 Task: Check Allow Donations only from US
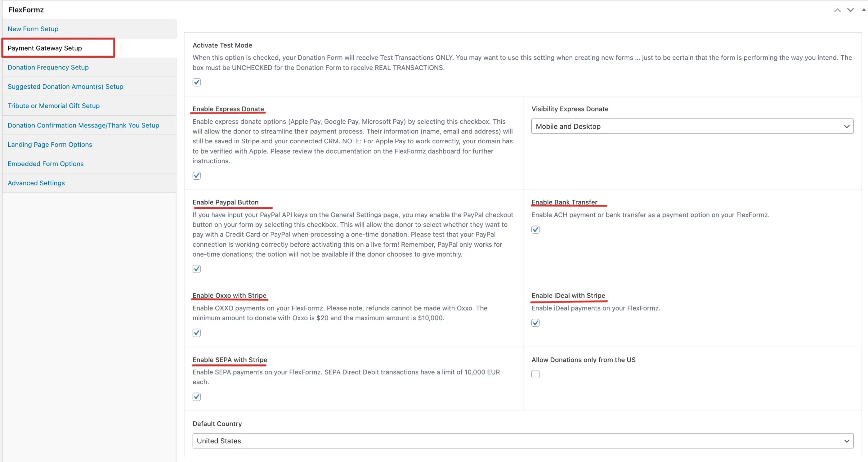pyautogui.click(x=535, y=374)
